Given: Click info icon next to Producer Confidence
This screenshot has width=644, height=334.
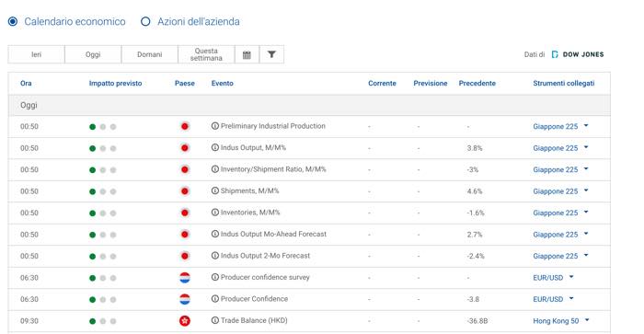Looking at the screenshot, I should coord(214,299).
